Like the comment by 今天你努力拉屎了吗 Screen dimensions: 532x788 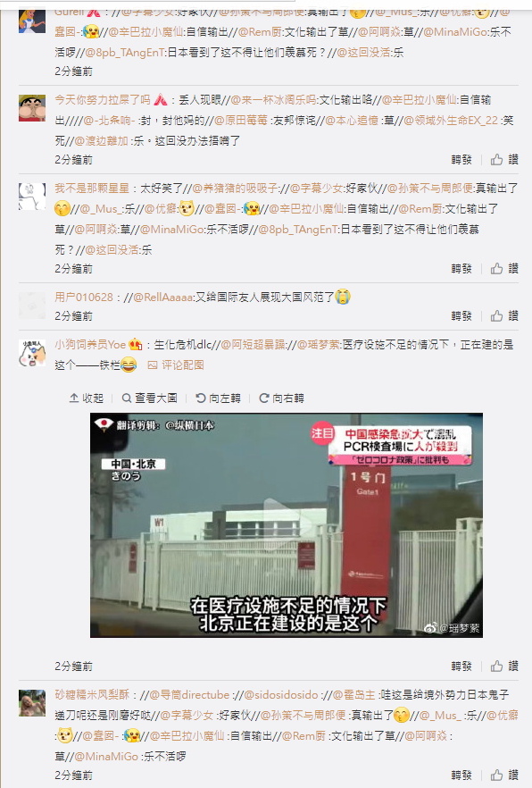point(504,160)
